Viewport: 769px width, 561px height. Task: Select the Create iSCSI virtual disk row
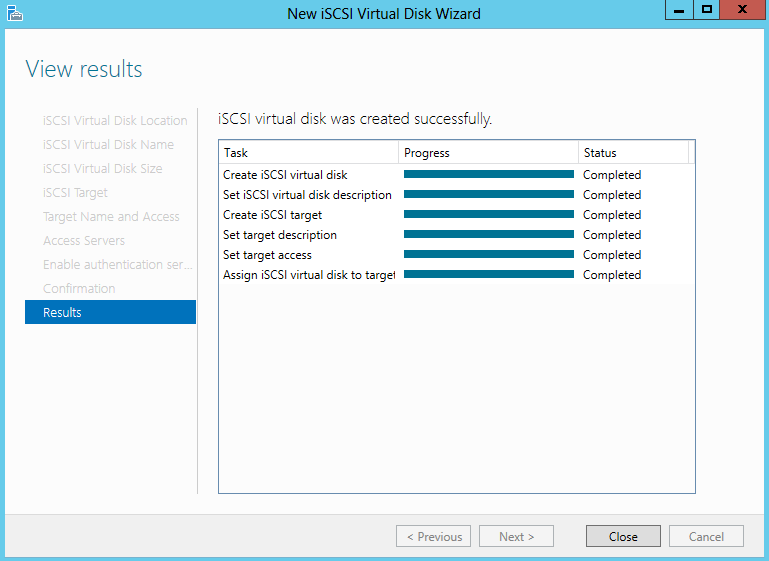tap(457, 175)
